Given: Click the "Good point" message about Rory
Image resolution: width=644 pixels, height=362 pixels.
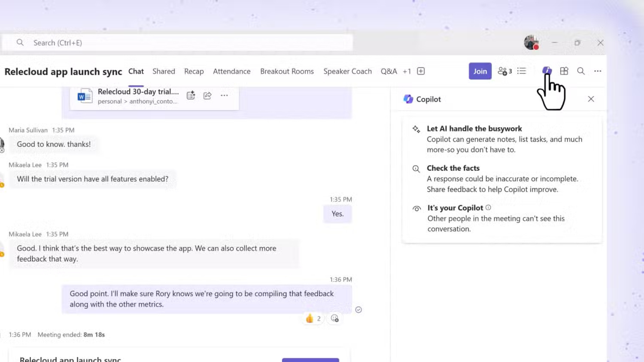Looking at the screenshot, I should pos(207,299).
